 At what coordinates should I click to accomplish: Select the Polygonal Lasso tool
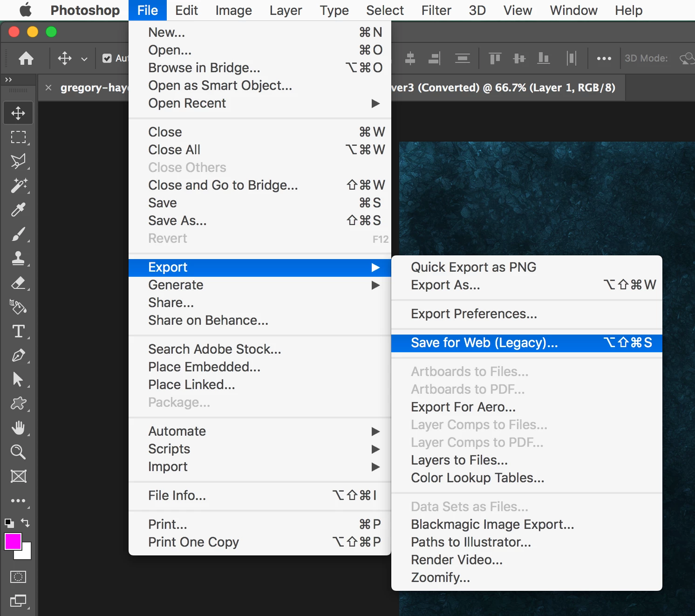tap(18, 162)
